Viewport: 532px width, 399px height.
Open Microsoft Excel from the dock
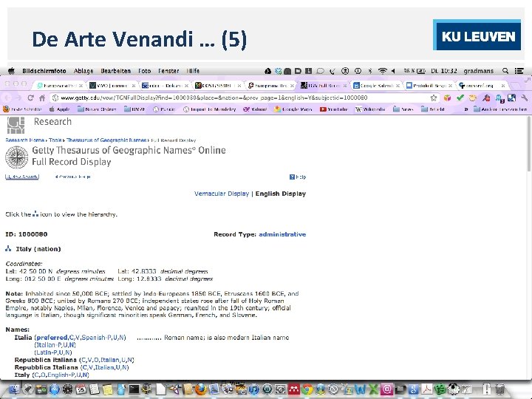373,389
